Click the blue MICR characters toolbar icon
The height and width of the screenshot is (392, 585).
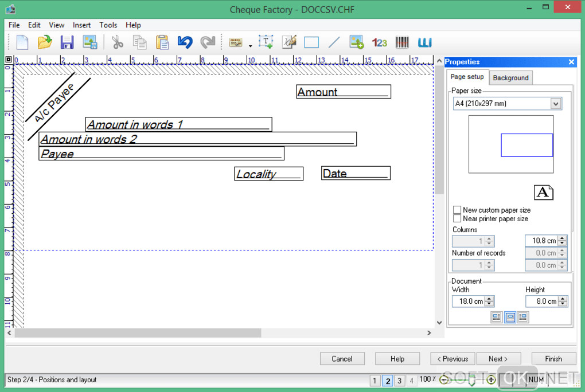(x=424, y=42)
